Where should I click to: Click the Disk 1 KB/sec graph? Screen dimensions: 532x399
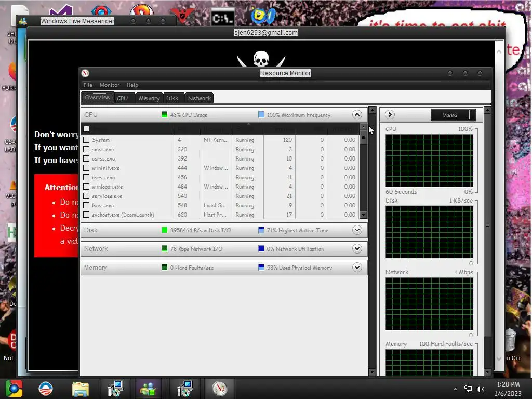click(x=429, y=232)
